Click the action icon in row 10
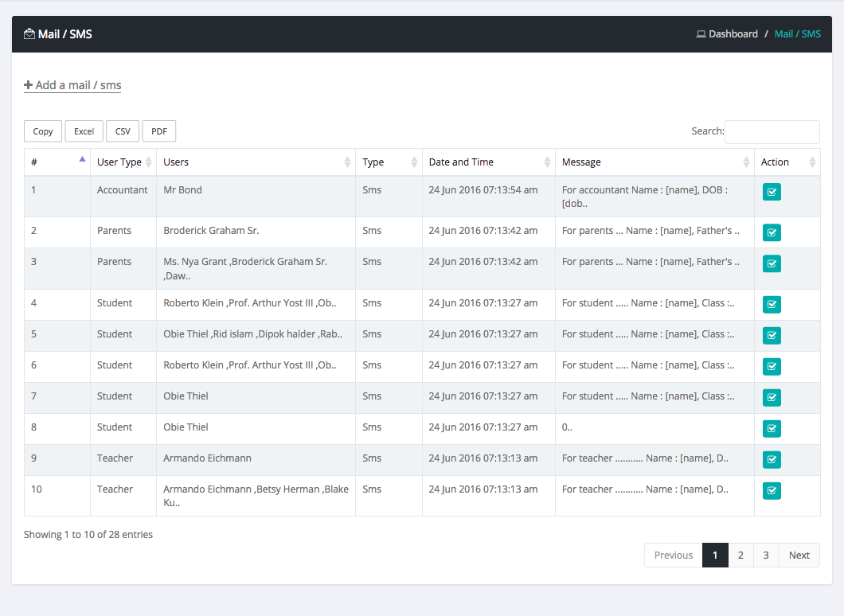 pyautogui.click(x=772, y=491)
